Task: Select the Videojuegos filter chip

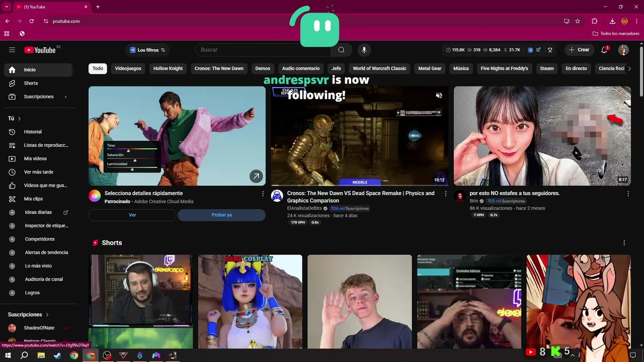Action: click(x=128, y=68)
